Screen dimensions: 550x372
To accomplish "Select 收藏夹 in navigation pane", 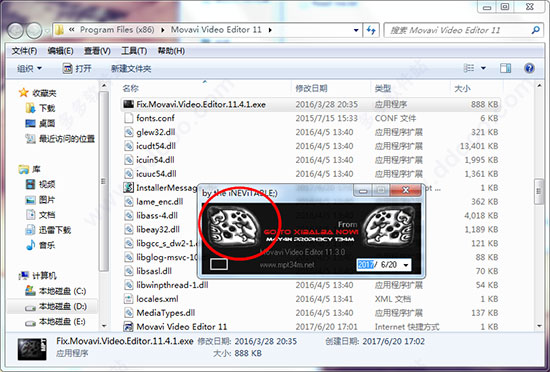I will click(x=38, y=93).
